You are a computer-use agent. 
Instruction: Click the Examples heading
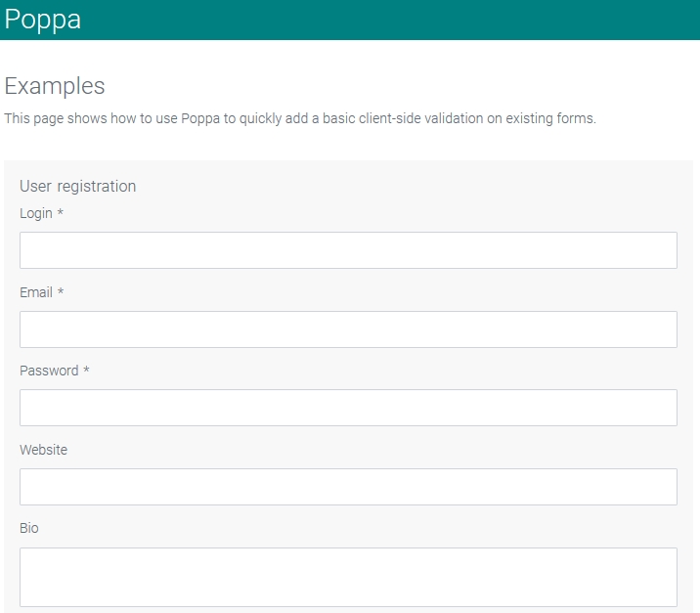pos(55,86)
